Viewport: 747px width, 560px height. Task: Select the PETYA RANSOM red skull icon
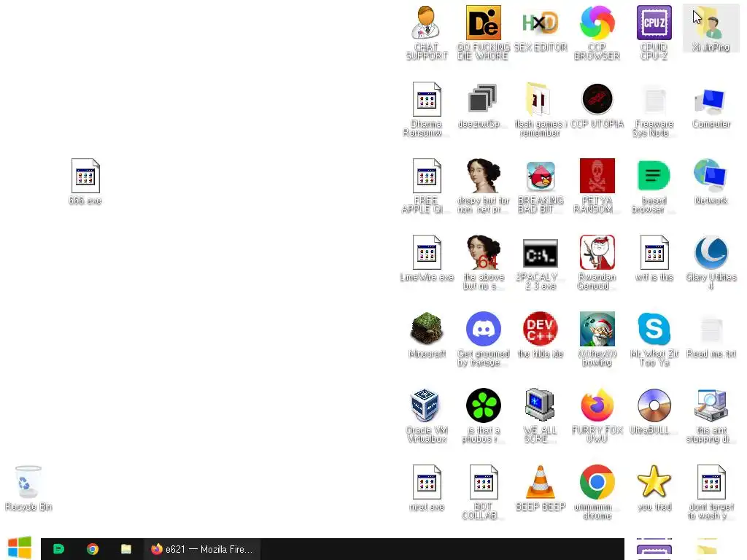[597, 176]
